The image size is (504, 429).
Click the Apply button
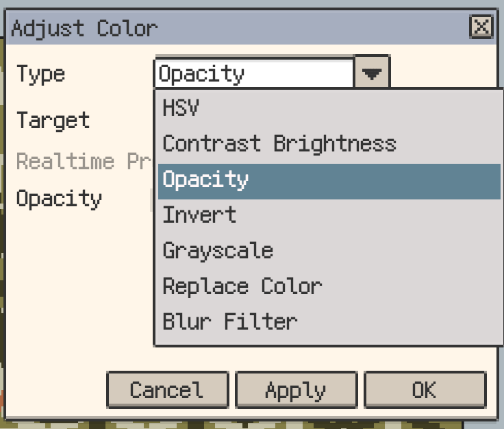[x=296, y=390]
